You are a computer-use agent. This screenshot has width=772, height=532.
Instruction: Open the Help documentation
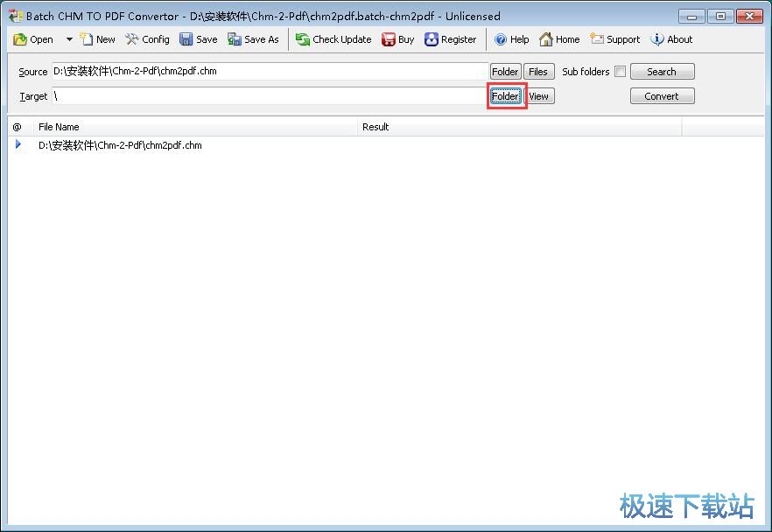[x=511, y=38]
